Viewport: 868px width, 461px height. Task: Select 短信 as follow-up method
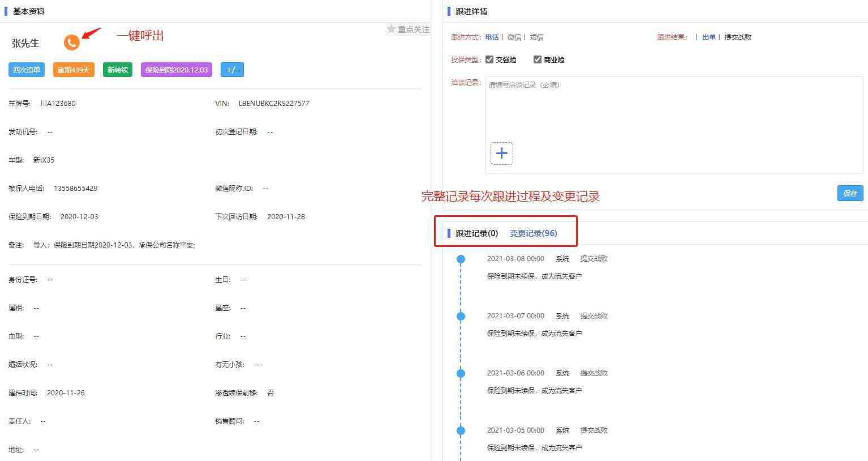536,37
